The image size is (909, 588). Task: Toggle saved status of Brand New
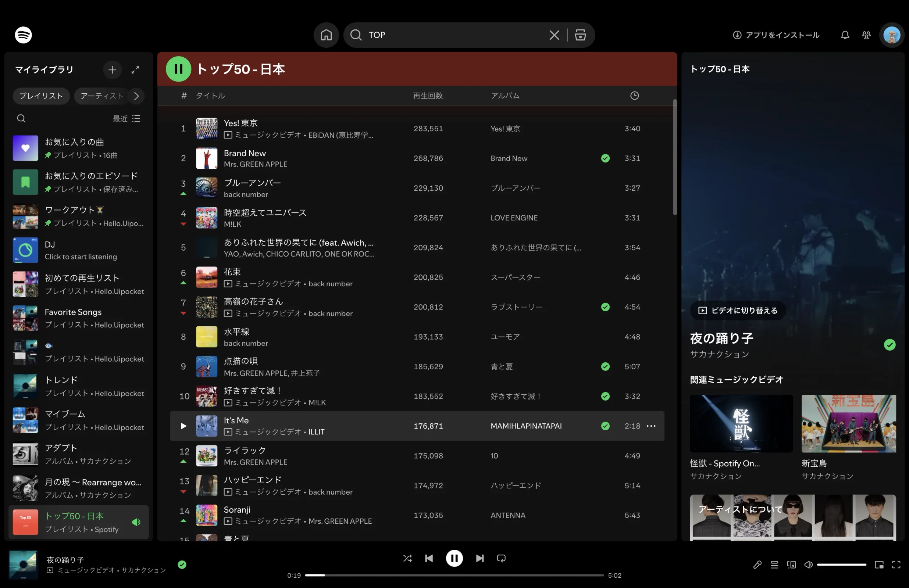tap(605, 158)
